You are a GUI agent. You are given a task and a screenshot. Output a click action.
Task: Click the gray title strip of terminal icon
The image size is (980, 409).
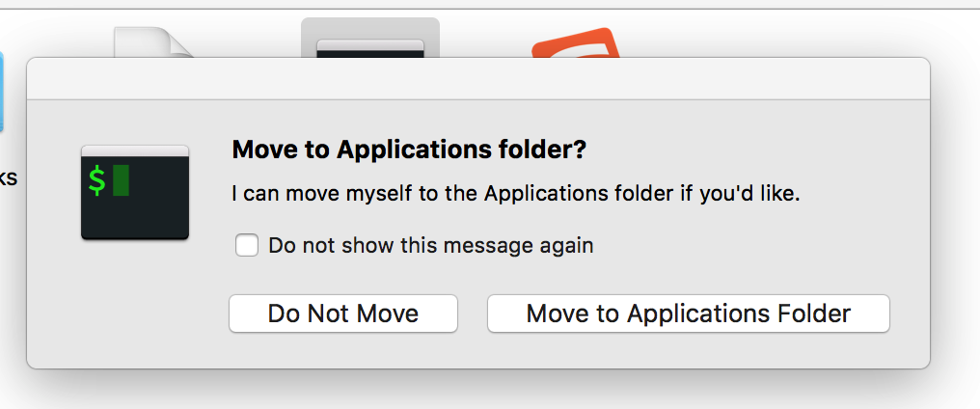pos(135,151)
